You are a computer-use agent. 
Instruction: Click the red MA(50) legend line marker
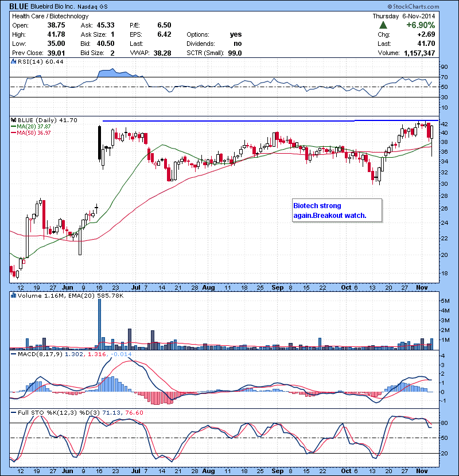pos(13,133)
